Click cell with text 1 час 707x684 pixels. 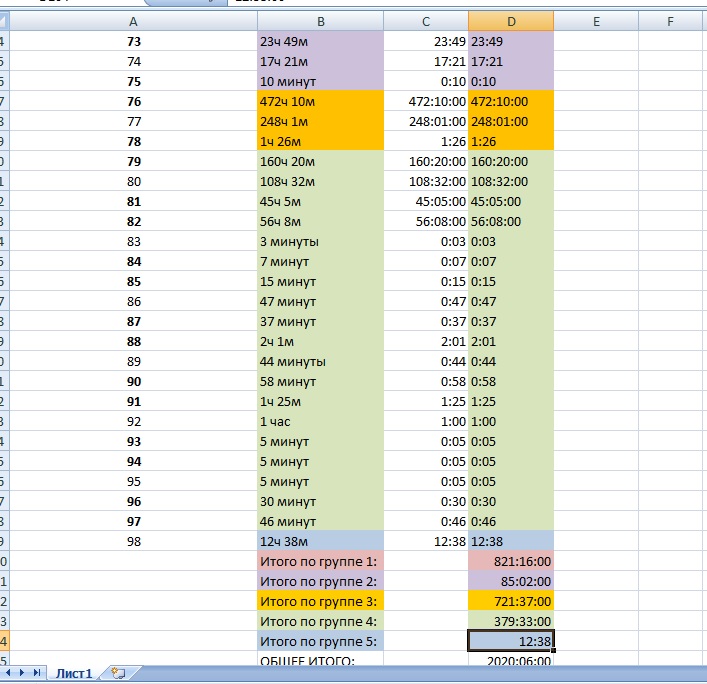coord(321,421)
